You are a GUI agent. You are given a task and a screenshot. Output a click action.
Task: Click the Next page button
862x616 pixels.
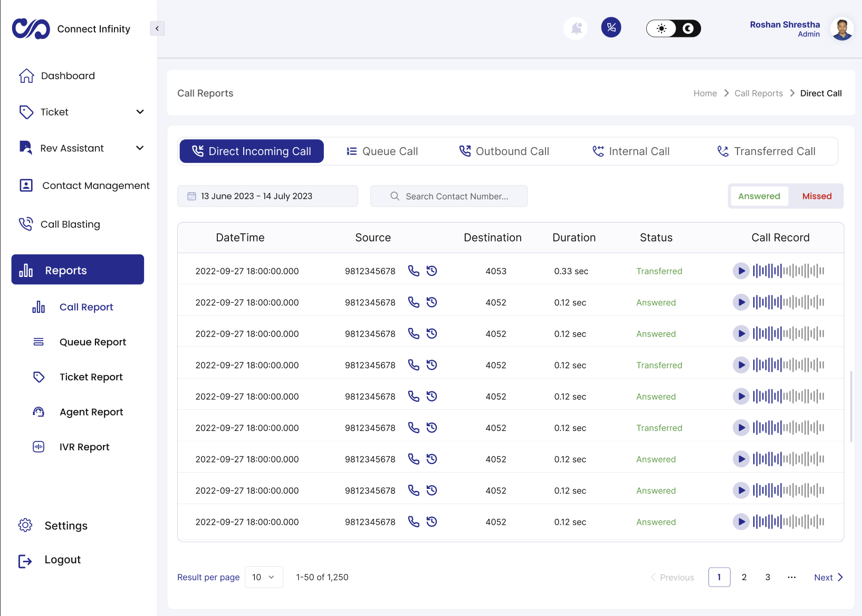pos(828,577)
